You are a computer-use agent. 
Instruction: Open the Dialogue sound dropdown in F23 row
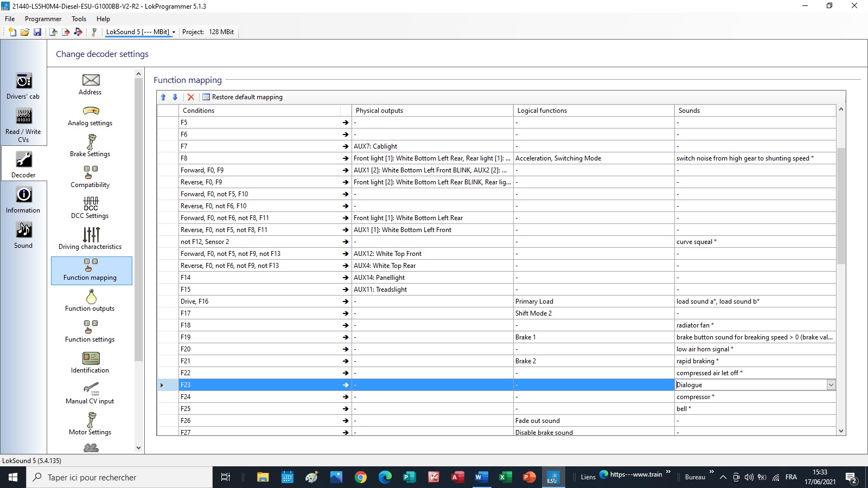tap(831, 385)
